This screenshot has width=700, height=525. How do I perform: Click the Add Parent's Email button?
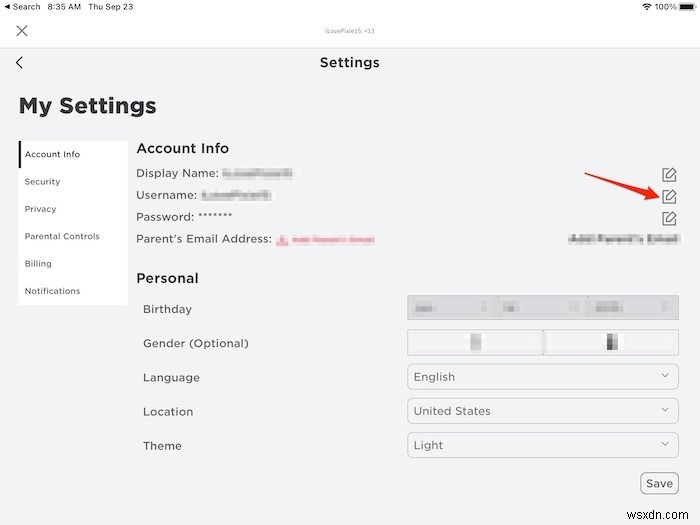pyautogui.click(x=623, y=240)
